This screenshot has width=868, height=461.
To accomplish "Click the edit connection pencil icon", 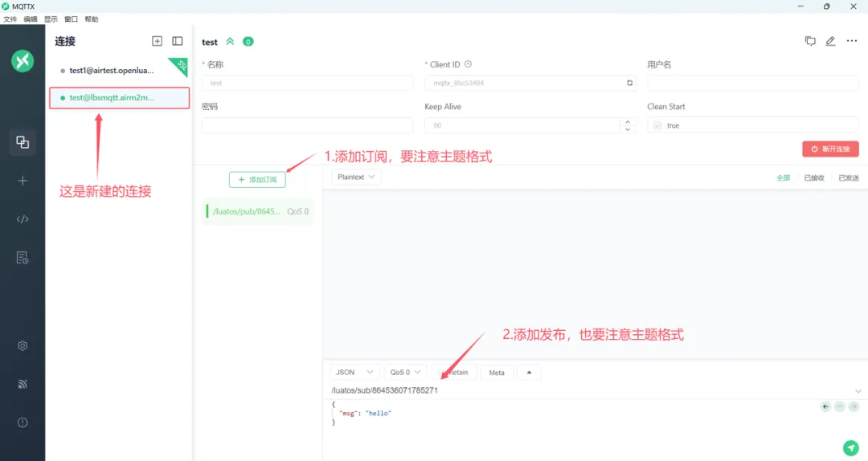I will click(830, 41).
